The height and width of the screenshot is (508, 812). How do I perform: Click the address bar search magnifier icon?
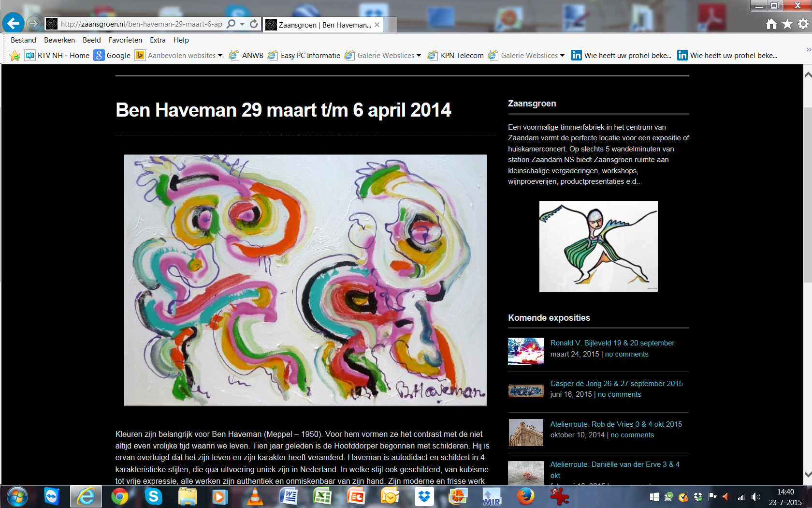coord(231,24)
